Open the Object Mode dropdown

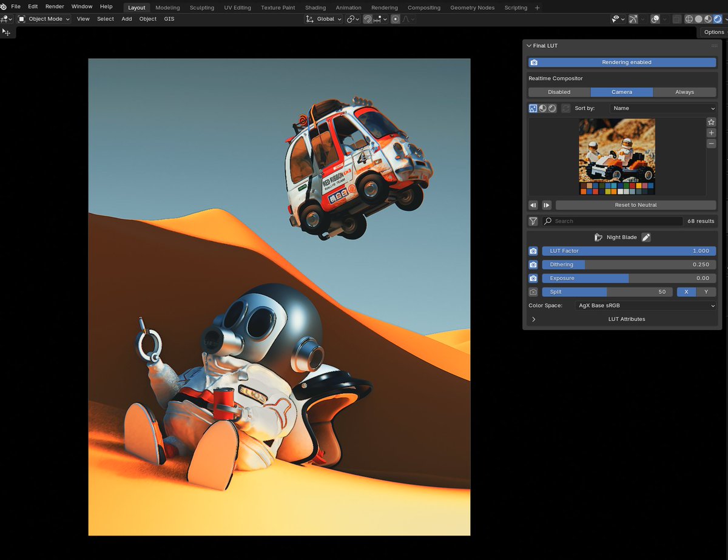pyautogui.click(x=44, y=19)
